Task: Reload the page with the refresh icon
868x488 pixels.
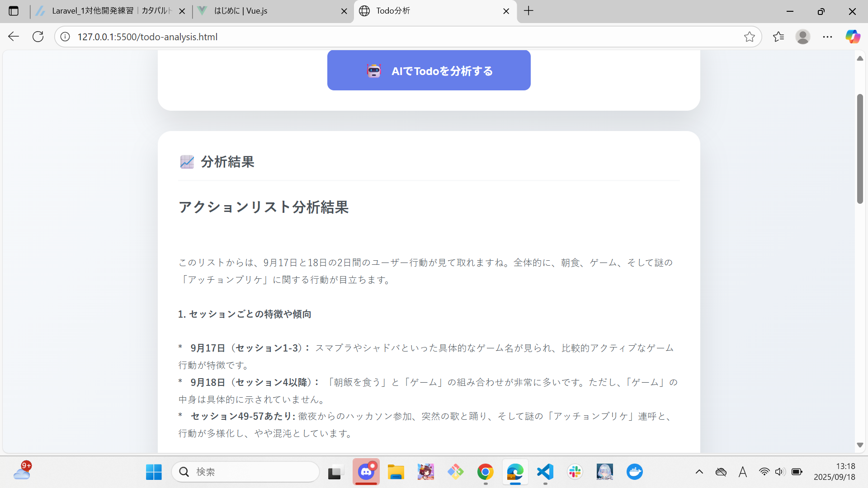Action: [38, 37]
